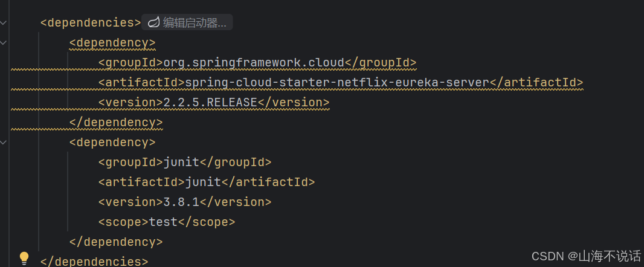Click the opening <dependencies> tag
644x267 pixels.
[x=91, y=22]
